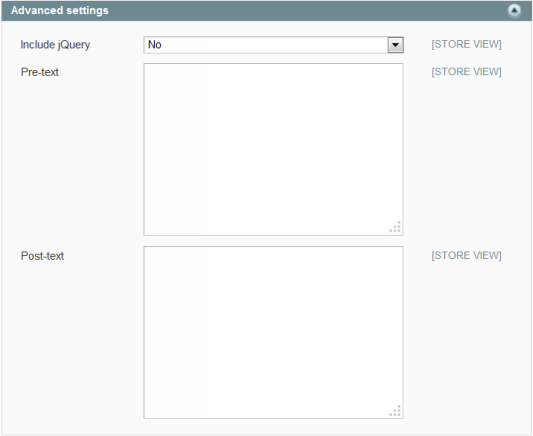
Task: Click the Post-text field label
Action: [x=42, y=256]
